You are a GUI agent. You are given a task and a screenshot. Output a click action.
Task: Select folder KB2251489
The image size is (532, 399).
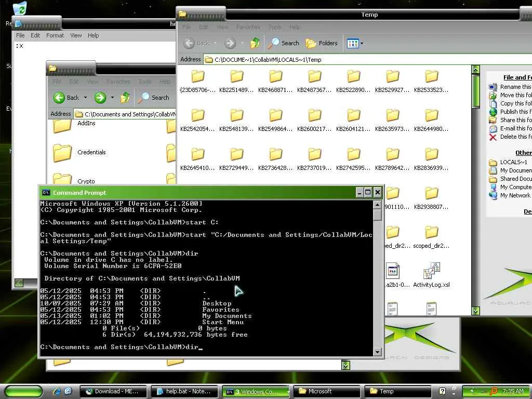pos(236,82)
